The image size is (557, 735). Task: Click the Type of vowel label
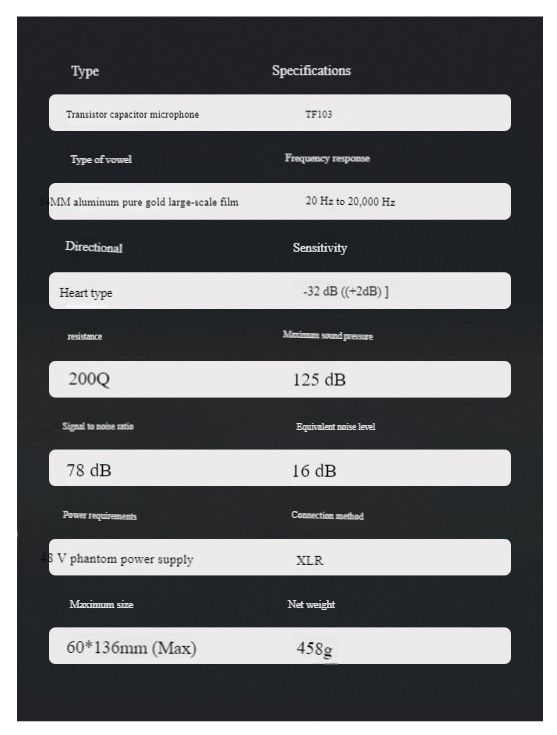tap(101, 159)
